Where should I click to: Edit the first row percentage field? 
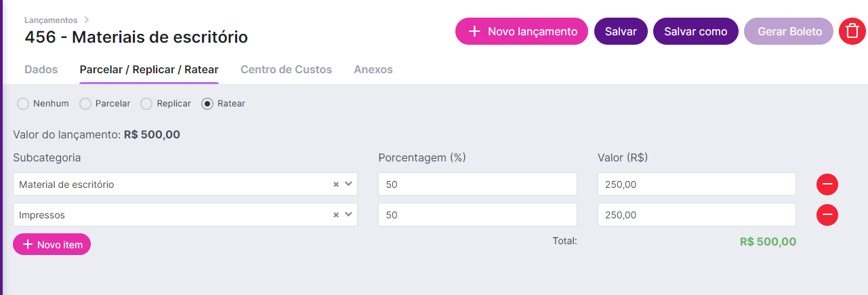[x=477, y=184]
